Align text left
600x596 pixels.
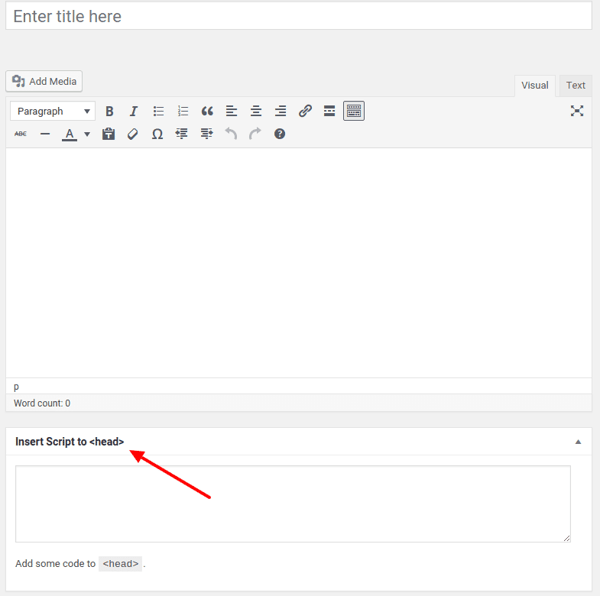[232, 111]
